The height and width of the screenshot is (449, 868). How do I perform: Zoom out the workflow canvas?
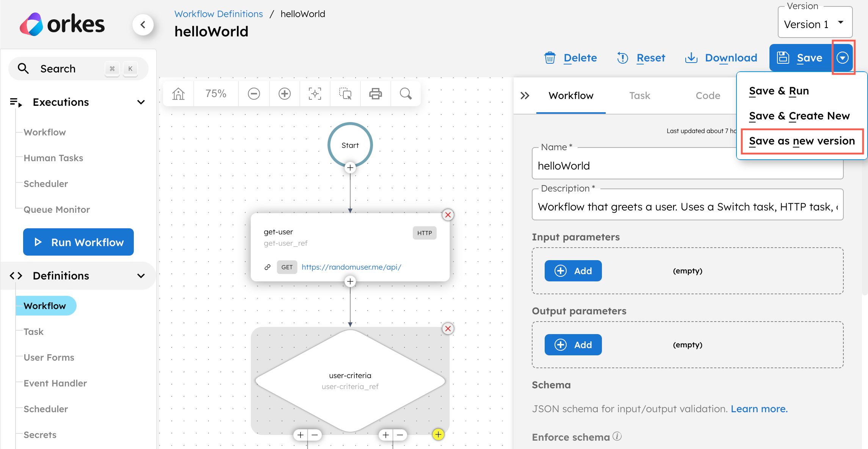tap(254, 93)
